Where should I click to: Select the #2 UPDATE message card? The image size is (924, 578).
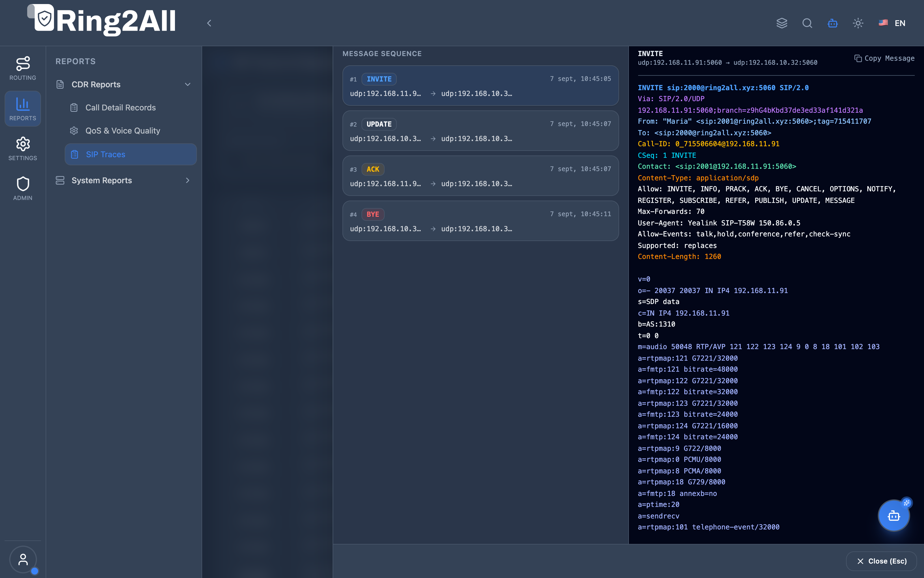480,131
